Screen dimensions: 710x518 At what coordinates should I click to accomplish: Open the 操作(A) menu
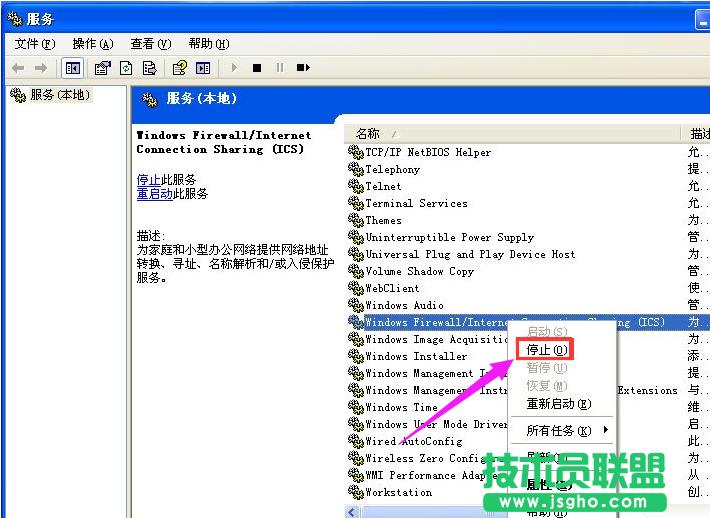[x=93, y=44]
